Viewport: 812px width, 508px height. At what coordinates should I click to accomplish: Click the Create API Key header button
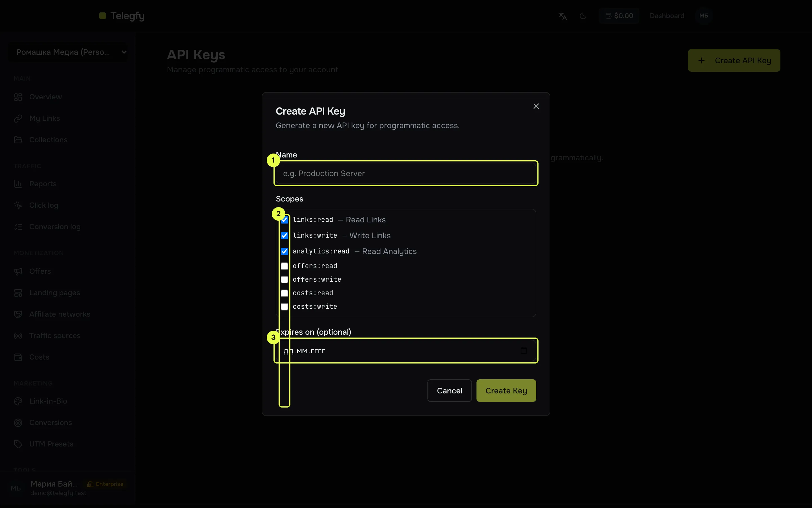734,60
